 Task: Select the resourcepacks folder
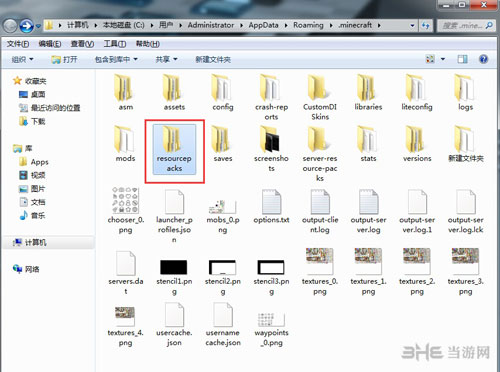174,149
